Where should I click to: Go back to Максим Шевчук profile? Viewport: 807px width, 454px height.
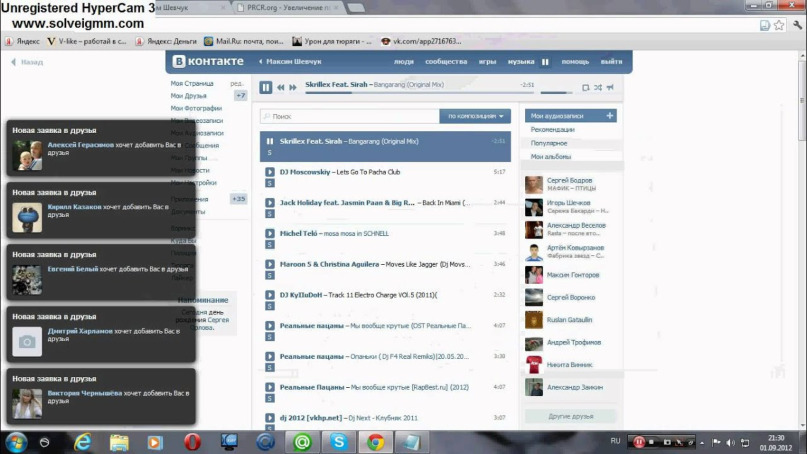click(x=290, y=61)
